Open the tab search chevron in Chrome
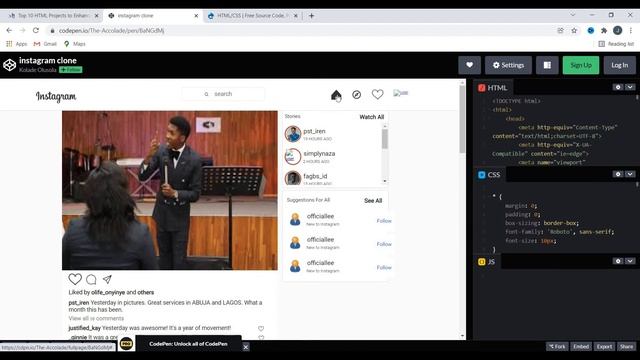The image size is (640, 360). [x=573, y=15]
